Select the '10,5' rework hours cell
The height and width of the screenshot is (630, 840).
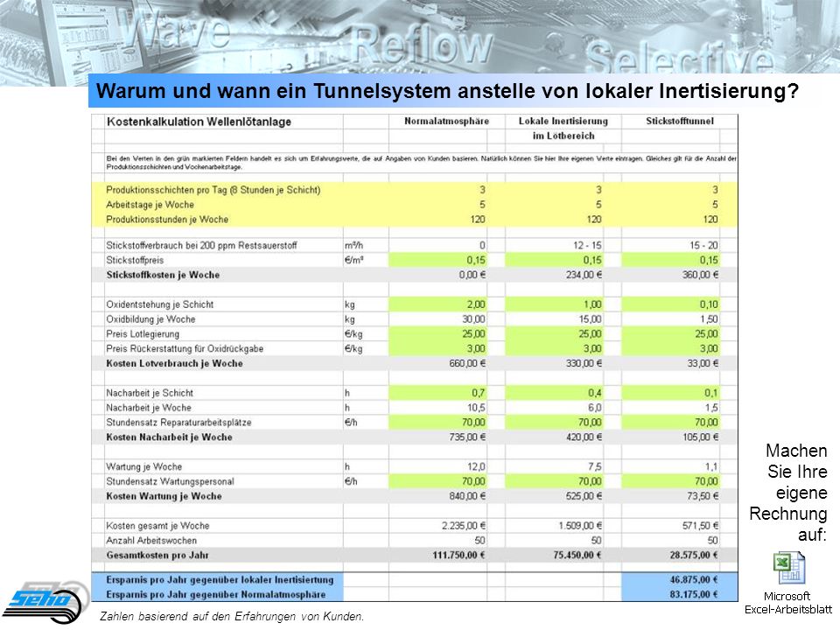click(x=476, y=408)
